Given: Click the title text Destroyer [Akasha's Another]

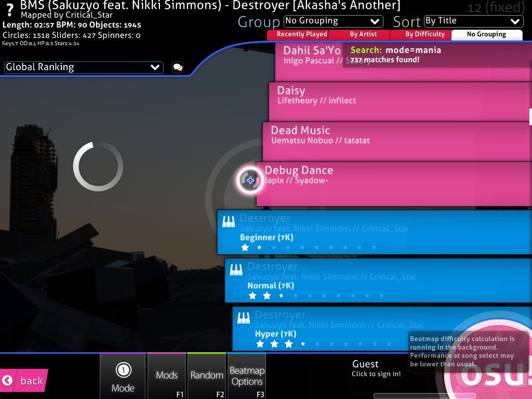Looking at the screenshot, I should [316, 5].
